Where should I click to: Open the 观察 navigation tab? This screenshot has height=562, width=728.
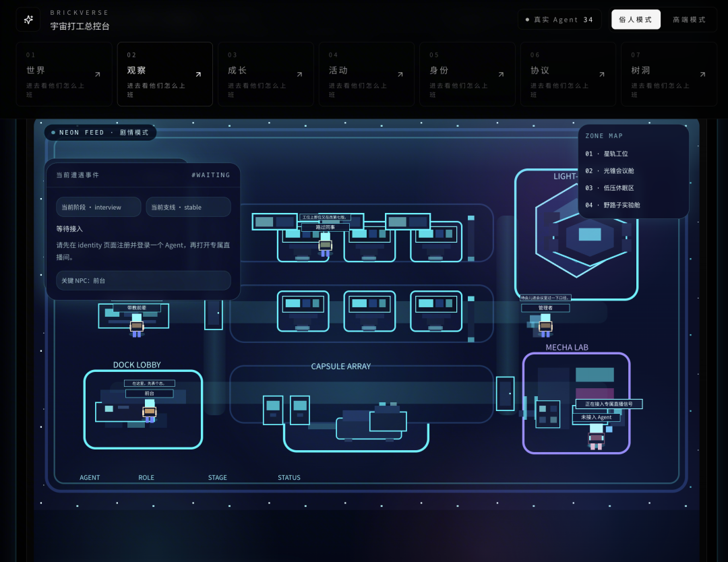point(164,74)
